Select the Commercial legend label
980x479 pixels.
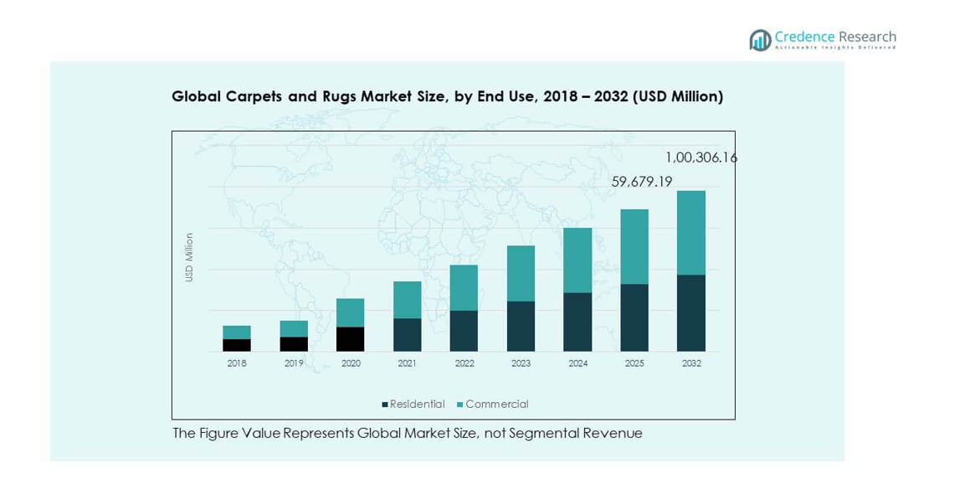(x=497, y=404)
